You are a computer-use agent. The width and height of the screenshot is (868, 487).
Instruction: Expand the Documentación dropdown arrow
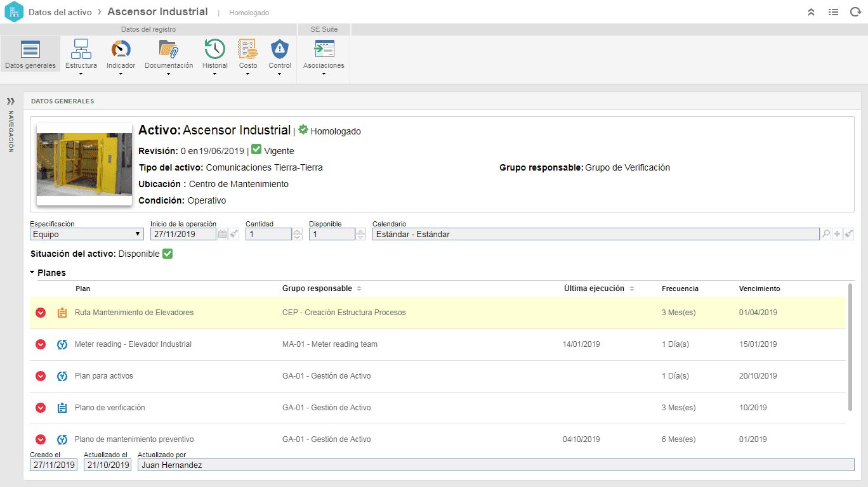(169, 74)
